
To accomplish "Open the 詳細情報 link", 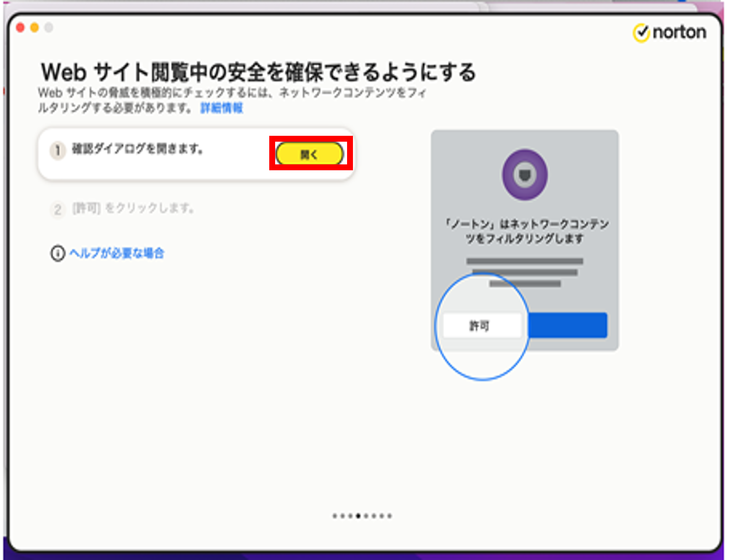I will pos(222,108).
